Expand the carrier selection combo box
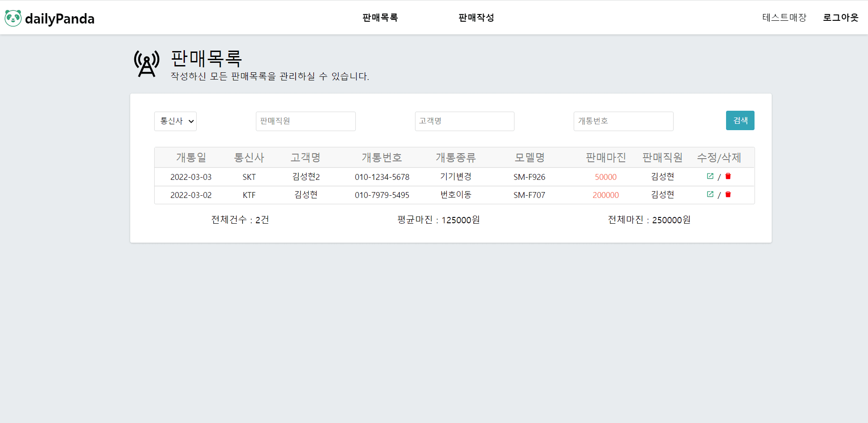The width and height of the screenshot is (868, 423). 175,121
